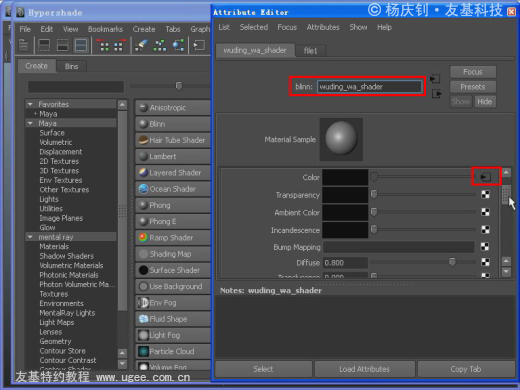Click the Hypershade create search field
520x390 pixels.
click(x=76, y=86)
